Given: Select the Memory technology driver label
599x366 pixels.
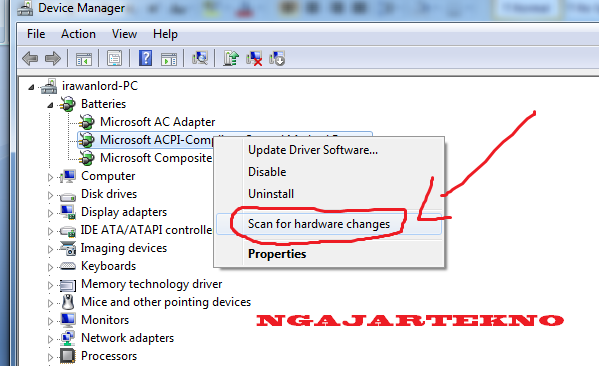Looking at the screenshot, I should click(x=151, y=284).
